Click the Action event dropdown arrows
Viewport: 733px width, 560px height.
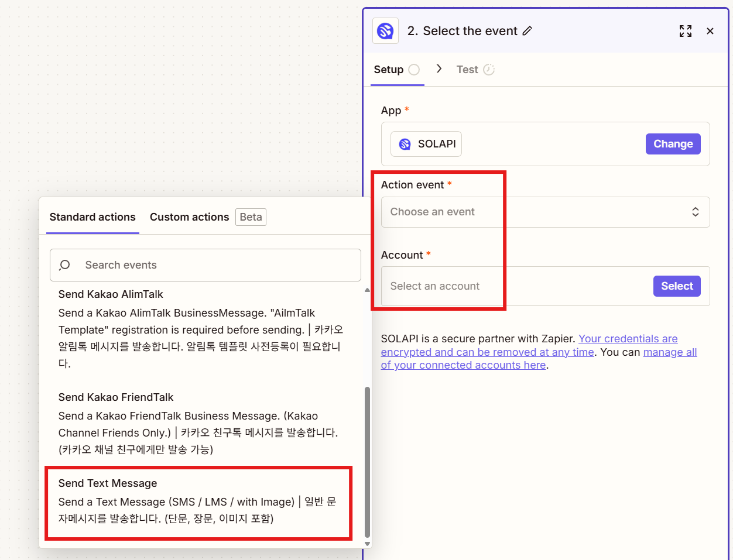[696, 212]
